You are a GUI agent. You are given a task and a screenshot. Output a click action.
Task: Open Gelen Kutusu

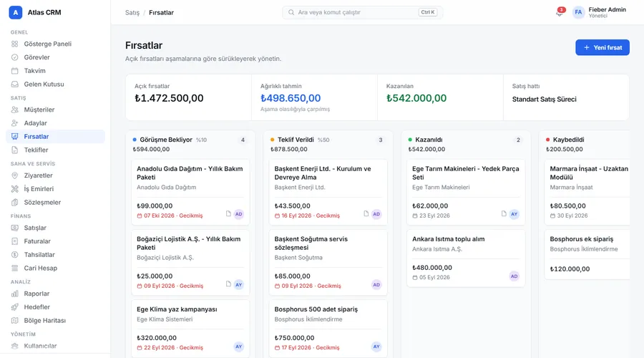[55, 84]
